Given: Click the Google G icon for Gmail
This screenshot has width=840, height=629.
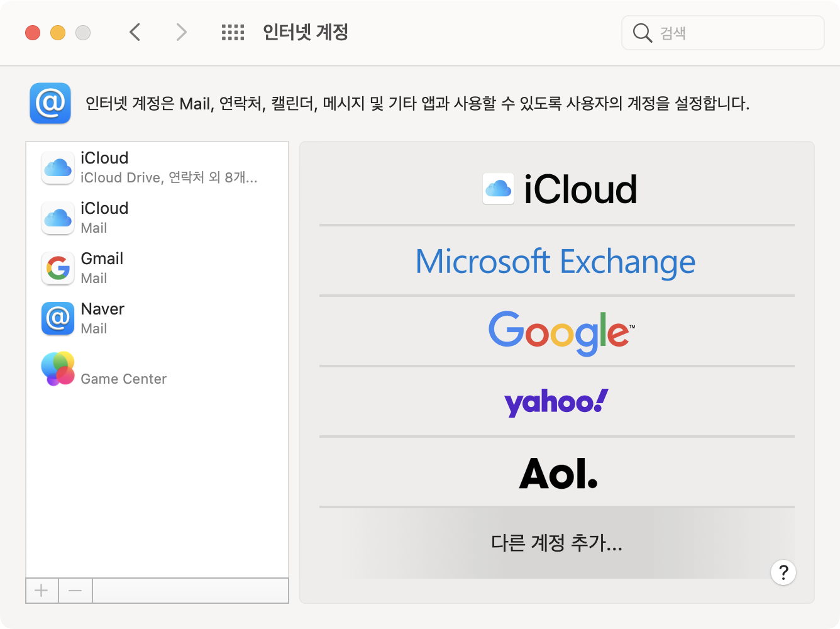Looking at the screenshot, I should coord(58,269).
